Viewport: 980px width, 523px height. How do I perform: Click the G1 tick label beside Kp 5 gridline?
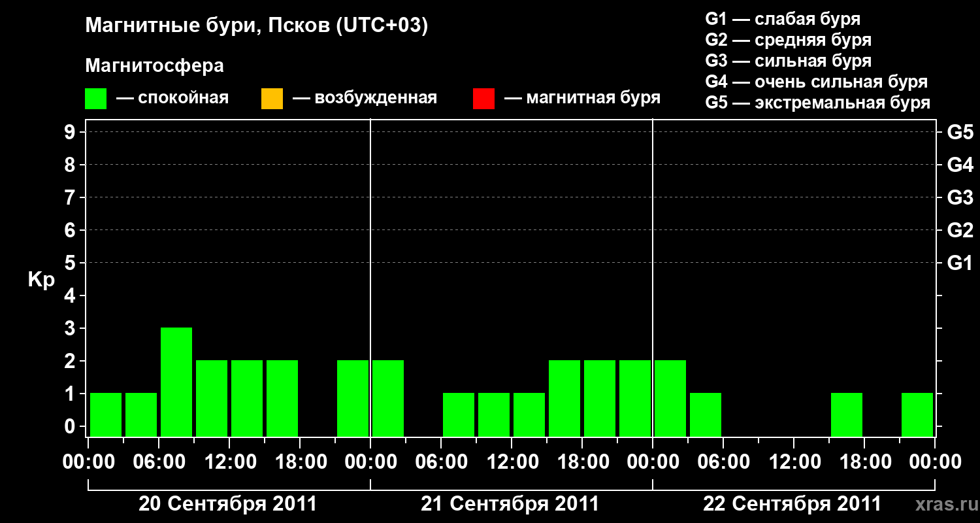(959, 263)
